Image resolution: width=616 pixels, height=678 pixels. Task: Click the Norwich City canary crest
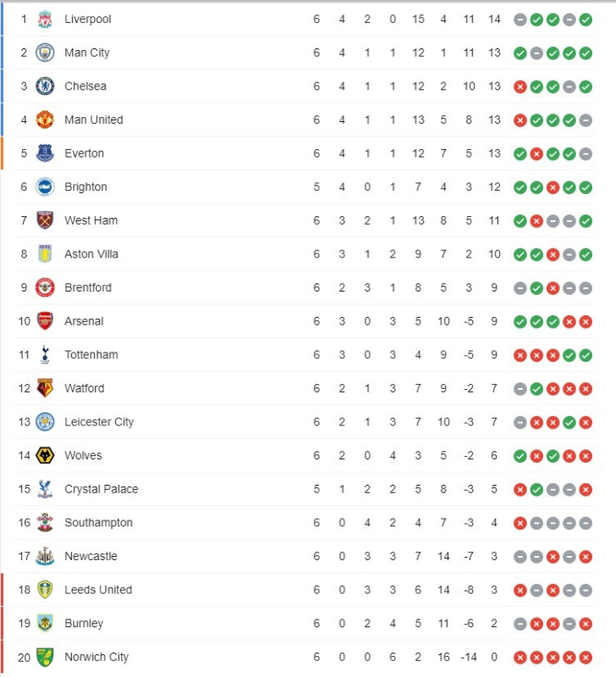click(45, 657)
